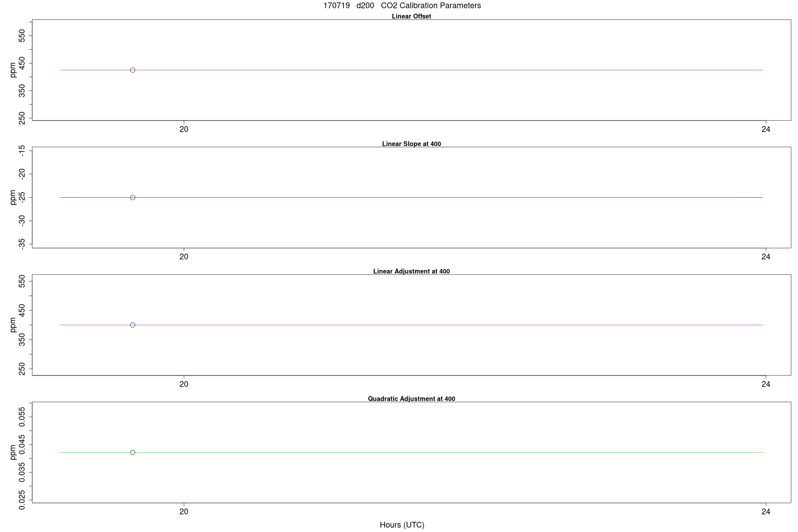Click the '20' x-axis tick under Linear Slope
This screenshot has width=798, height=532.
pos(184,257)
